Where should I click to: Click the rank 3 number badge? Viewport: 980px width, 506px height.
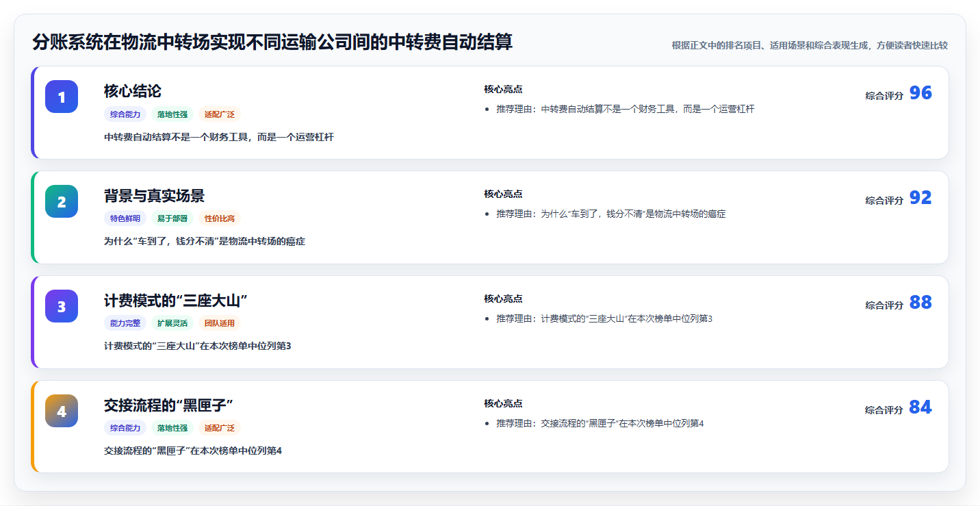point(62,306)
